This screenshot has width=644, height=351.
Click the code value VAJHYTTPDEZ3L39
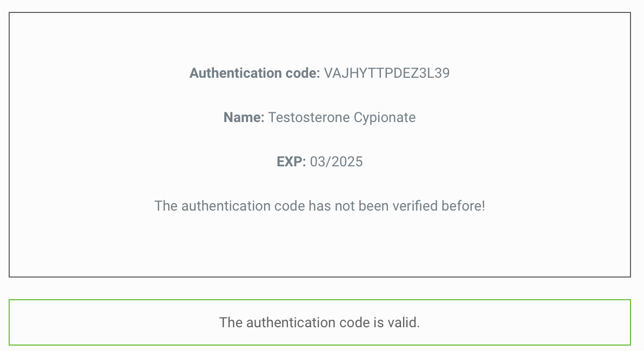pyautogui.click(x=387, y=73)
